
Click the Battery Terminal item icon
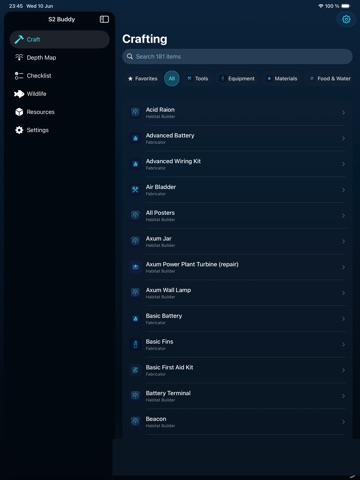point(135,396)
